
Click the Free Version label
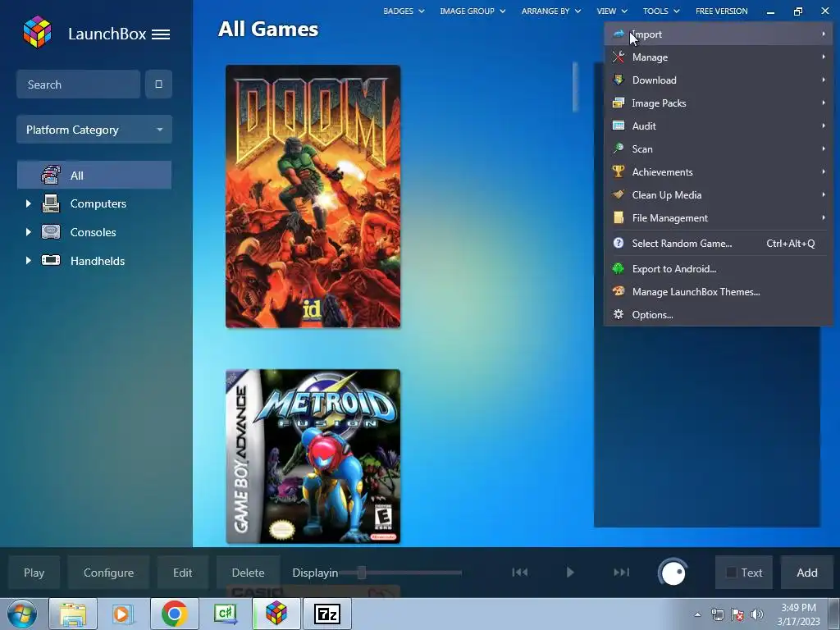click(721, 11)
